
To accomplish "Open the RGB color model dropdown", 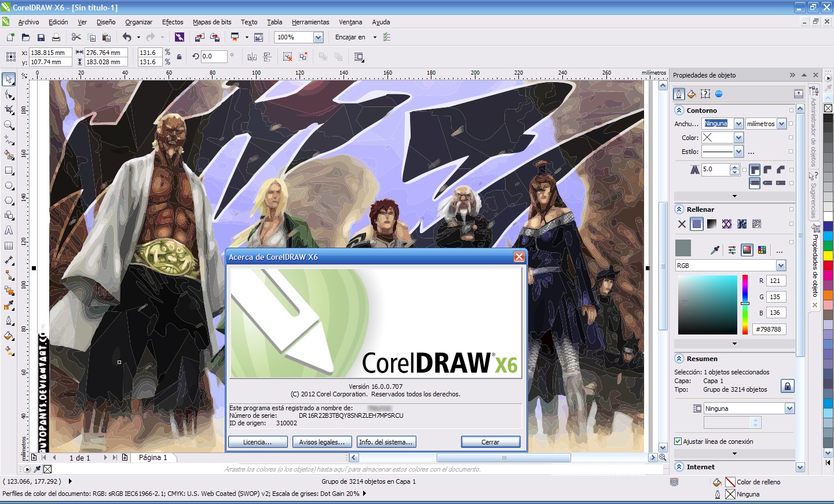I will pyautogui.click(x=782, y=265).
